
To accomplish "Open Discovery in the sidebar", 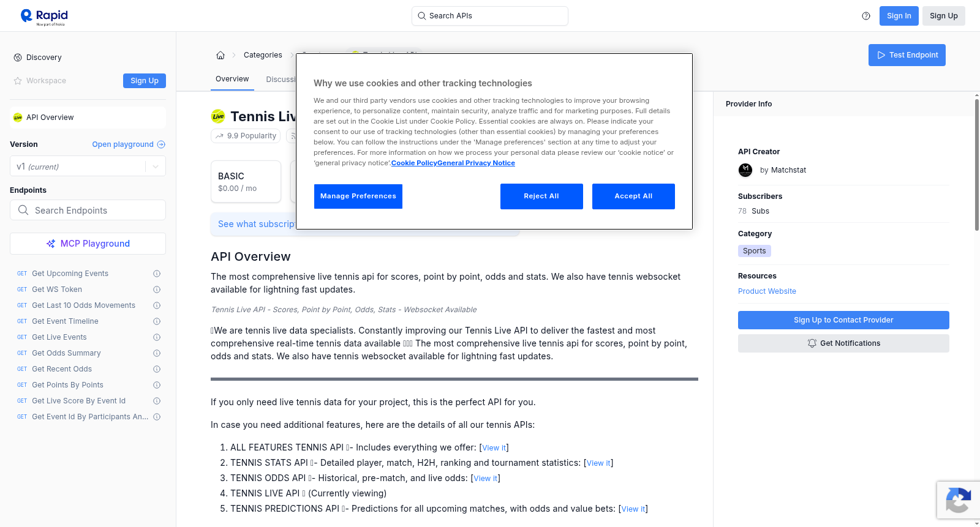I will coord(44,58).
